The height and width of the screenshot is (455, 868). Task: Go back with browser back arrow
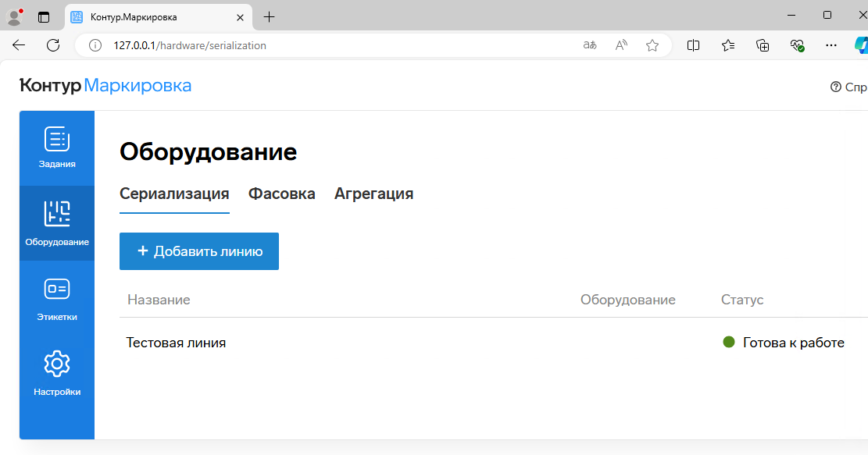[20, 45]
